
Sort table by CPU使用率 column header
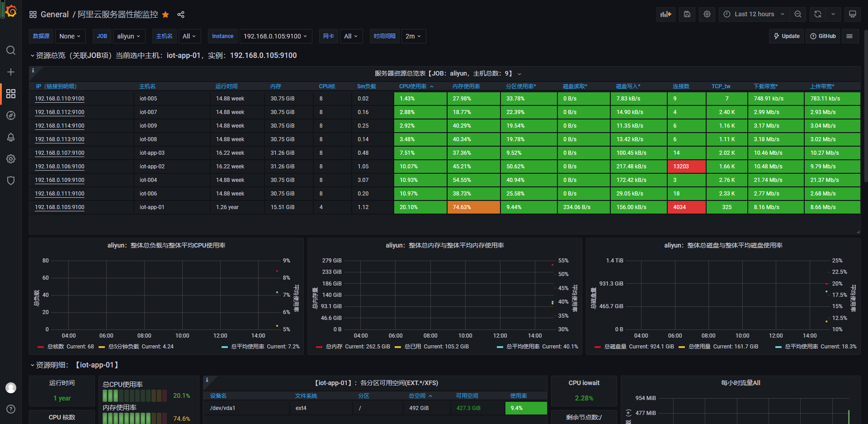tap(413, 86)
